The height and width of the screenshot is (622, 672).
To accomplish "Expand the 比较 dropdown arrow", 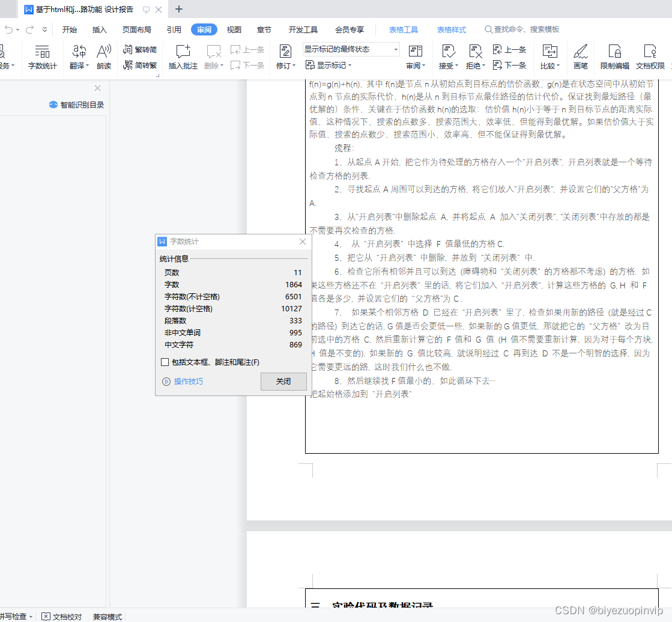I will [x=558, y=66].
